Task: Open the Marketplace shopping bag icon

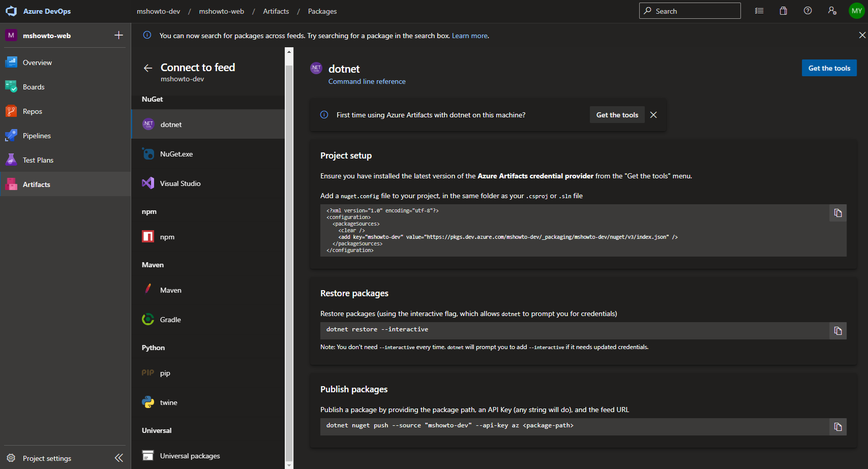Action: click(784, 11)
